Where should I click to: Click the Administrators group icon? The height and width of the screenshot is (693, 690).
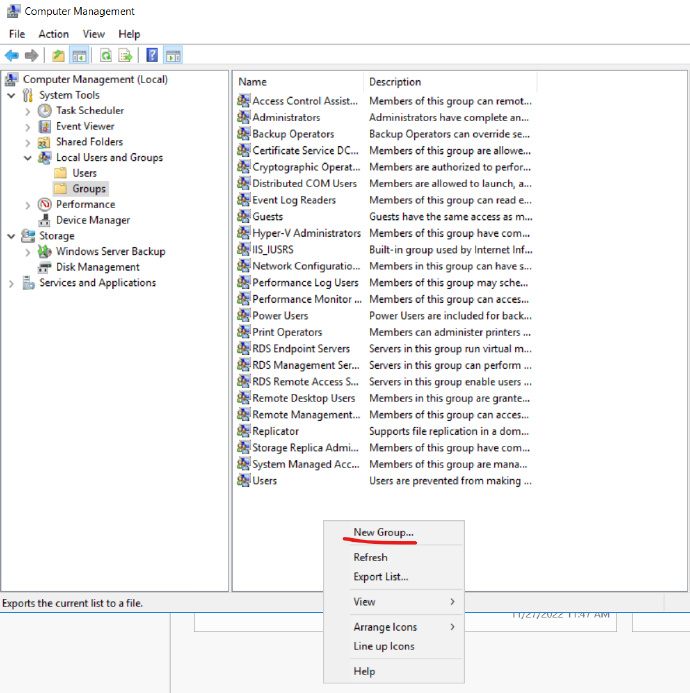coord(244,117)
